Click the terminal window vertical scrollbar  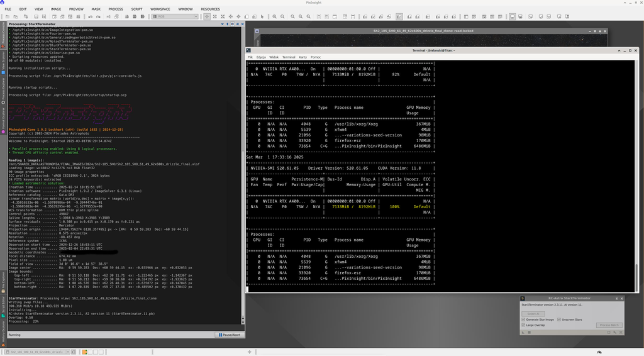click(636, 177)
